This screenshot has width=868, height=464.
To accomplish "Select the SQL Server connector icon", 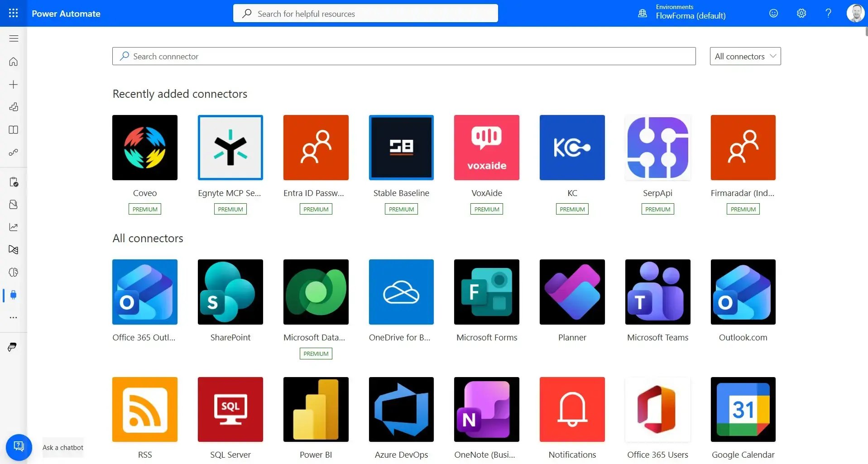I will click(230, 410).
